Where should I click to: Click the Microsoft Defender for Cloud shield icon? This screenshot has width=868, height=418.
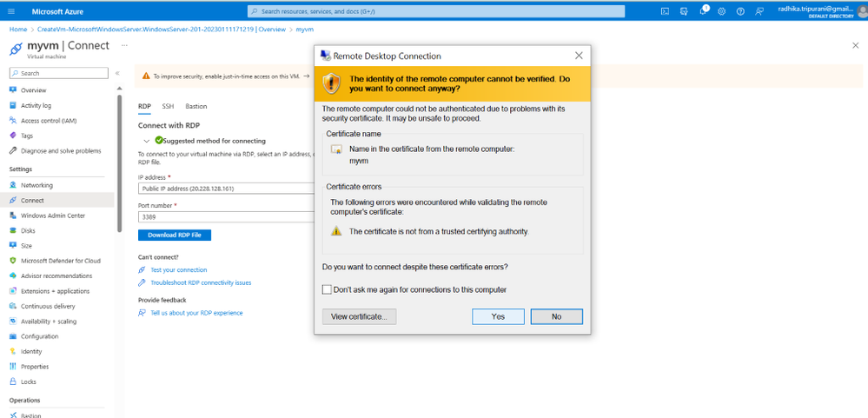(x=13, y=261)
